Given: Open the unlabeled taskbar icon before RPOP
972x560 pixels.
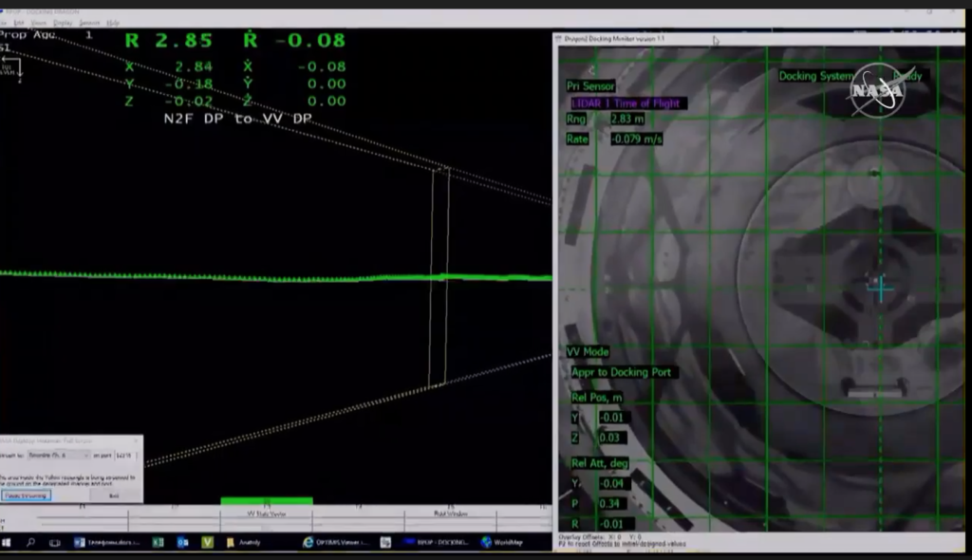Looking at the screenshot, I should pos(385,543).
